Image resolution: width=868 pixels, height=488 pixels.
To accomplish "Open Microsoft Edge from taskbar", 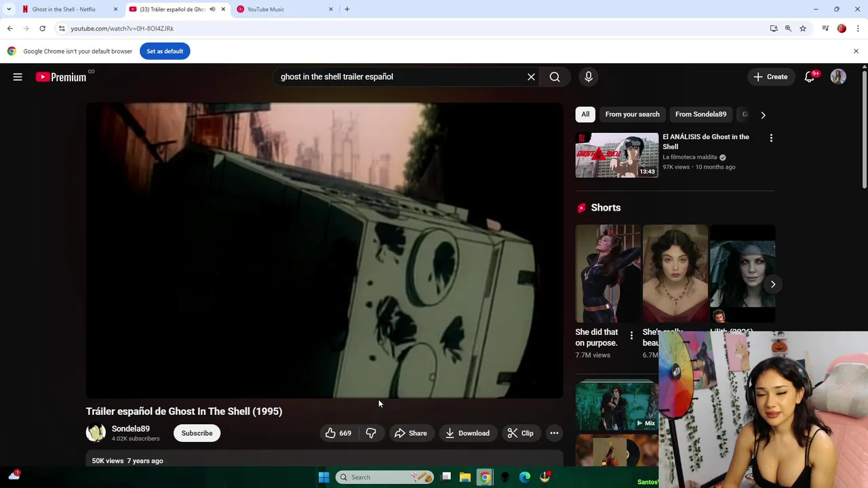I will tap(525, 477).
